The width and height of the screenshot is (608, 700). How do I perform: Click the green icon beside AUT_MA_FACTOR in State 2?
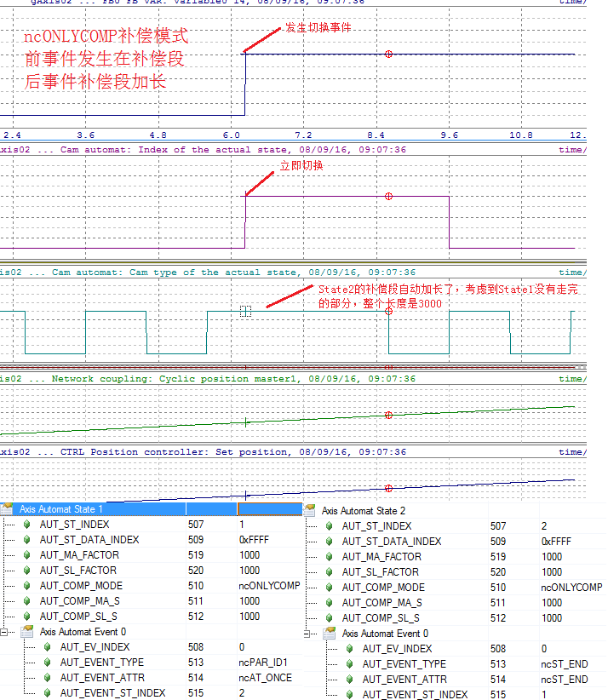[x=329, y=557]
